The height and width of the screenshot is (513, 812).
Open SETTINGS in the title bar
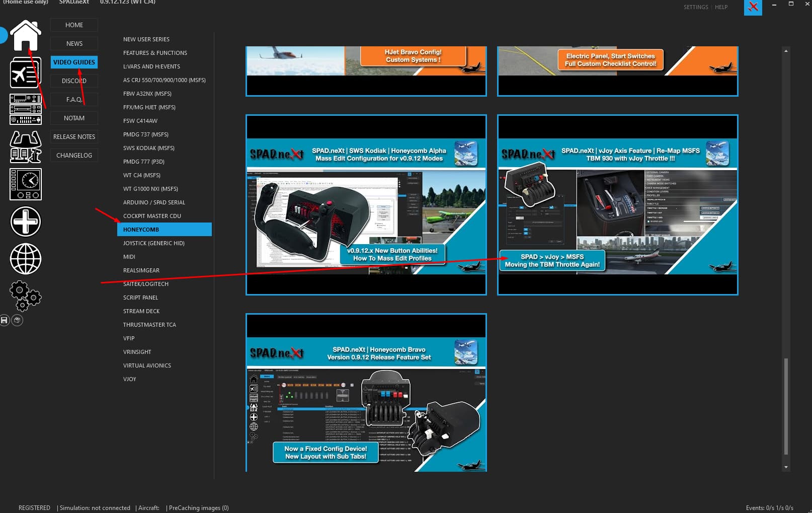pos(695,7)
